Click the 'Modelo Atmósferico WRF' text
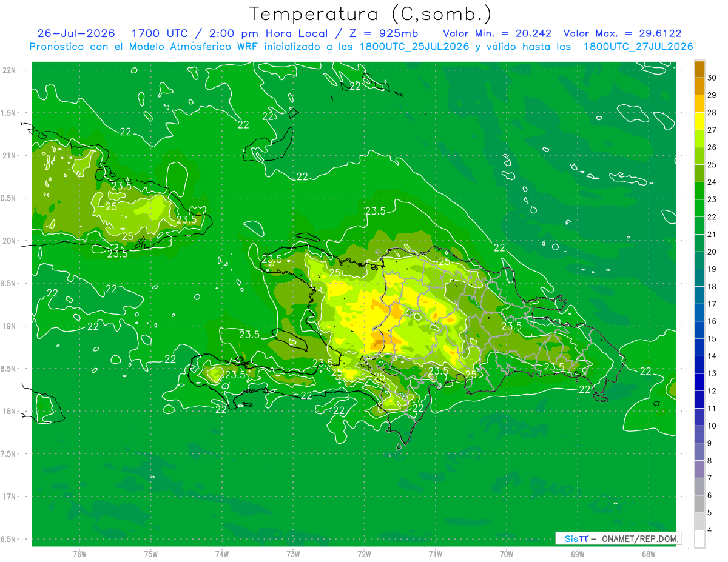728x562 pixels. [192, 47]
